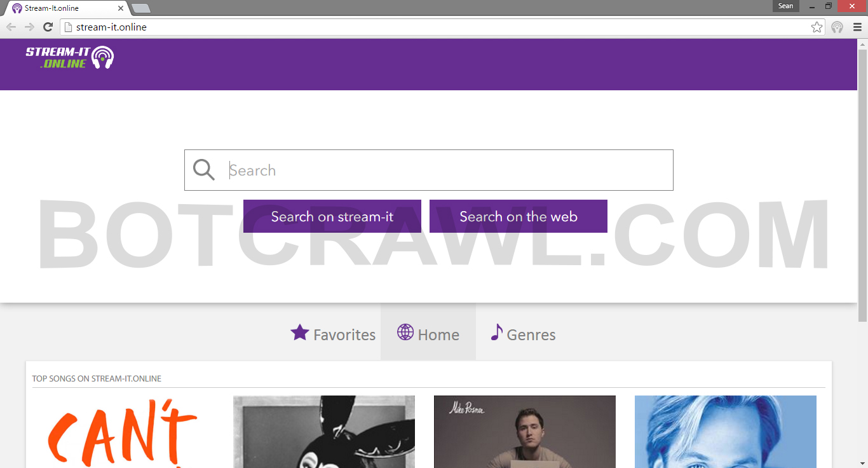Open the Mike Posner album thumbnail
Screen dimensions: 868x468
tap(524, 432)
